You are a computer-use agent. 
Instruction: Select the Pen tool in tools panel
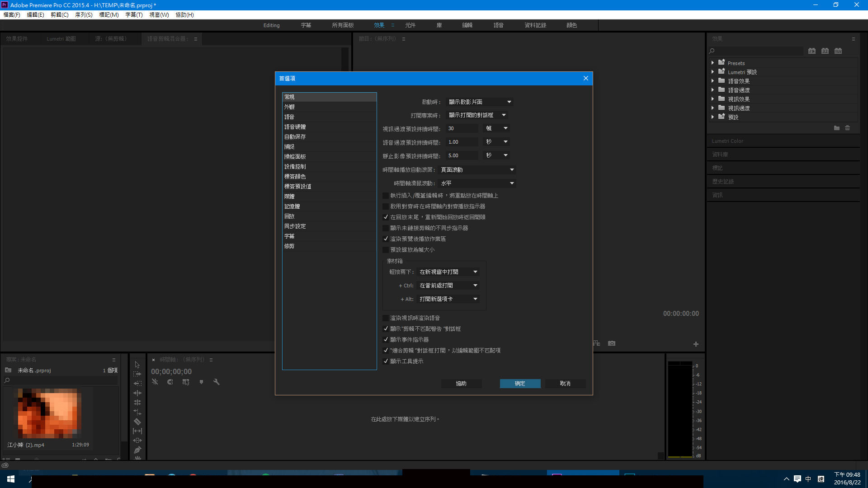(x=137, y=450)
